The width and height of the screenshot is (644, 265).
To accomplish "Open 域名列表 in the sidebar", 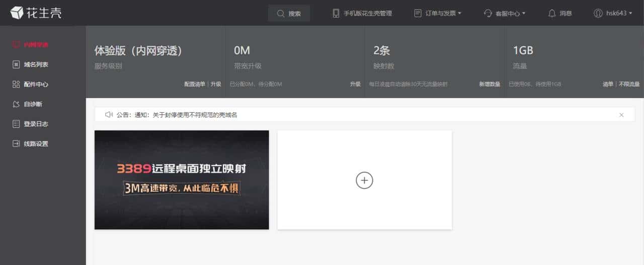I will click(x=30, y=64).
